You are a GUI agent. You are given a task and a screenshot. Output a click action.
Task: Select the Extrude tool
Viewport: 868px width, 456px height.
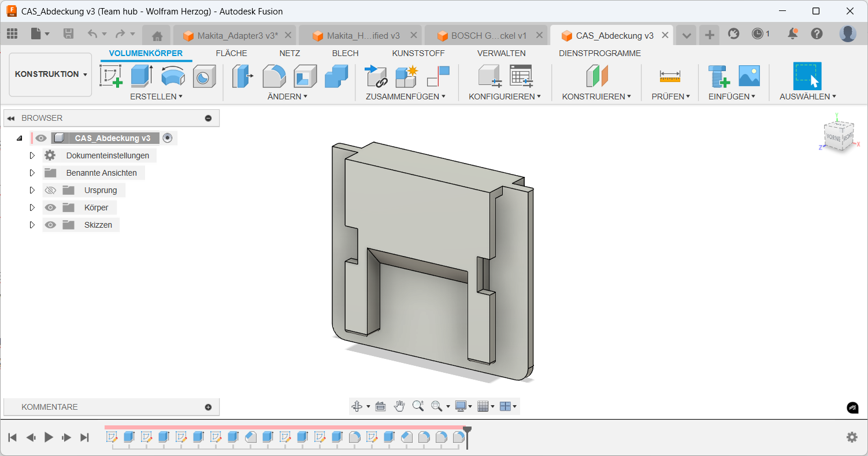tap(141, 76)
